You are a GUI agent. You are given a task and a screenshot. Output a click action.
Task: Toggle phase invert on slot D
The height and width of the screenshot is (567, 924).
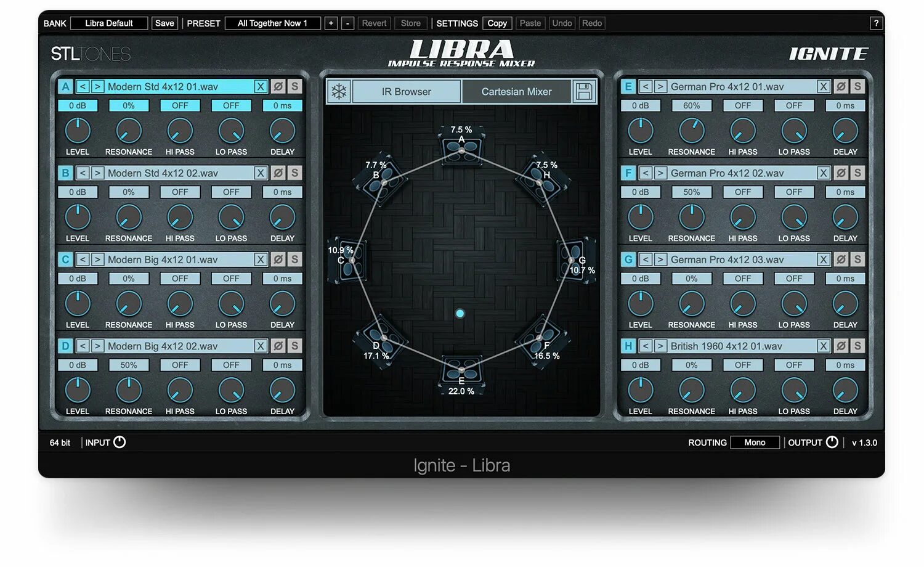pos(278,346)
